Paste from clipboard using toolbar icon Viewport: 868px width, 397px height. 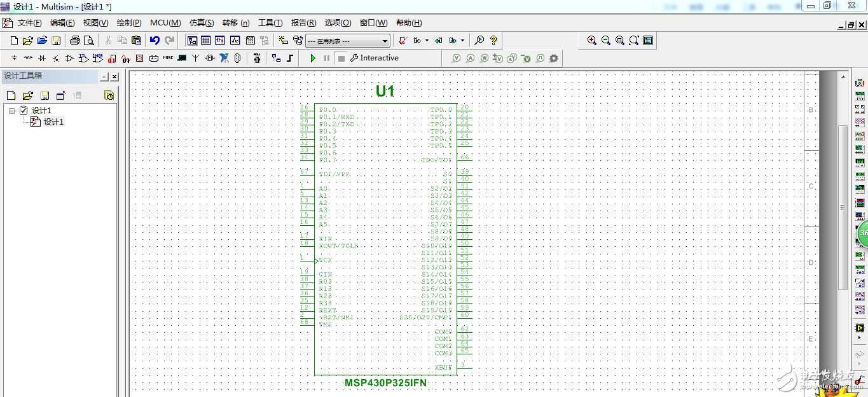(136, 41)
